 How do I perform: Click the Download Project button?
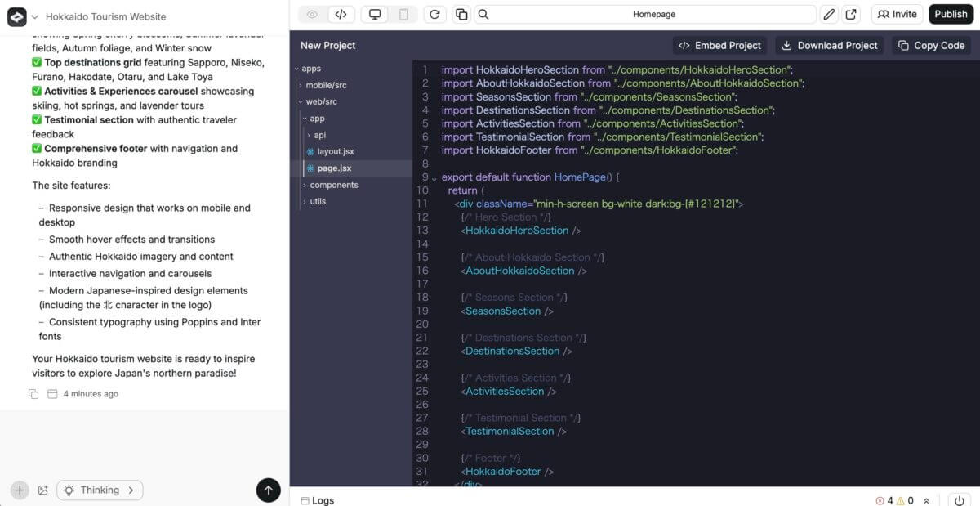point(829,46)
